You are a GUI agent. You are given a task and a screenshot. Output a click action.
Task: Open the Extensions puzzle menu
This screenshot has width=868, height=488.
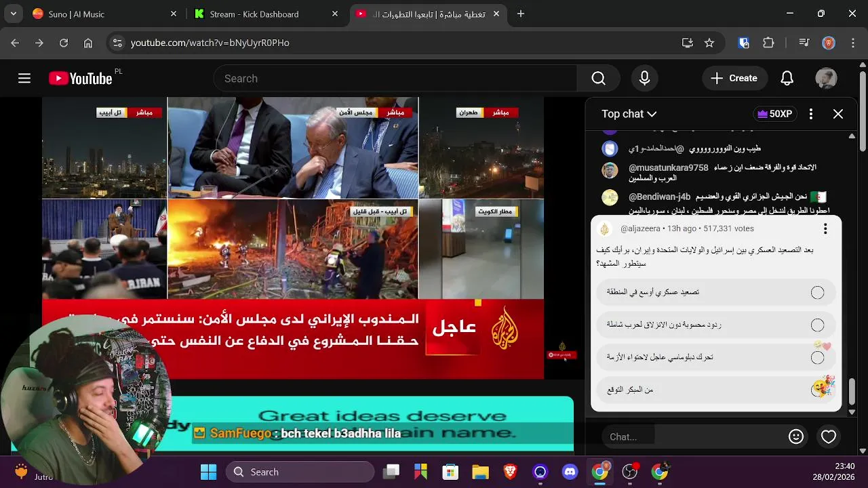(x=768, y=43)
